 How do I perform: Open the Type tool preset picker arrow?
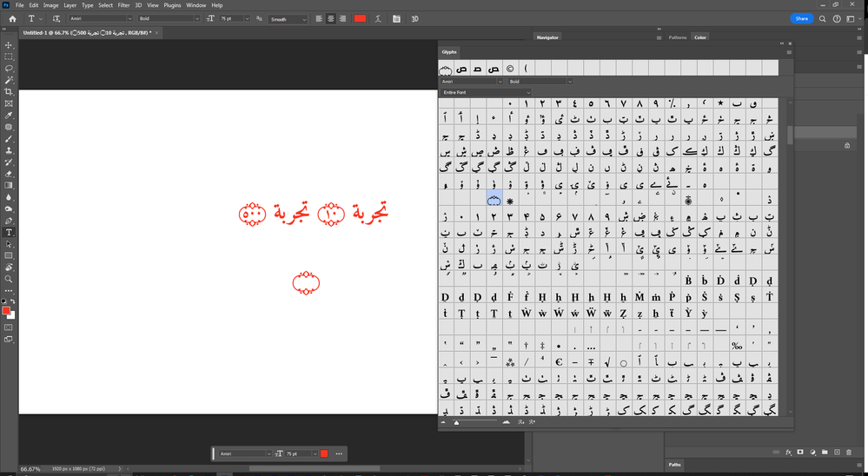[41, 19]
